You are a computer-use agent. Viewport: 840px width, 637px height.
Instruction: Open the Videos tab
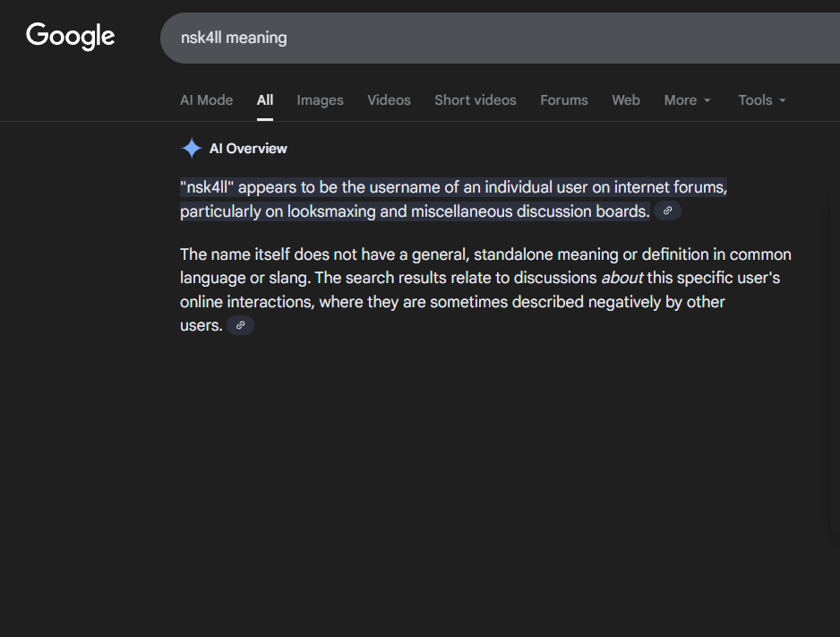(x=389, y=100)
